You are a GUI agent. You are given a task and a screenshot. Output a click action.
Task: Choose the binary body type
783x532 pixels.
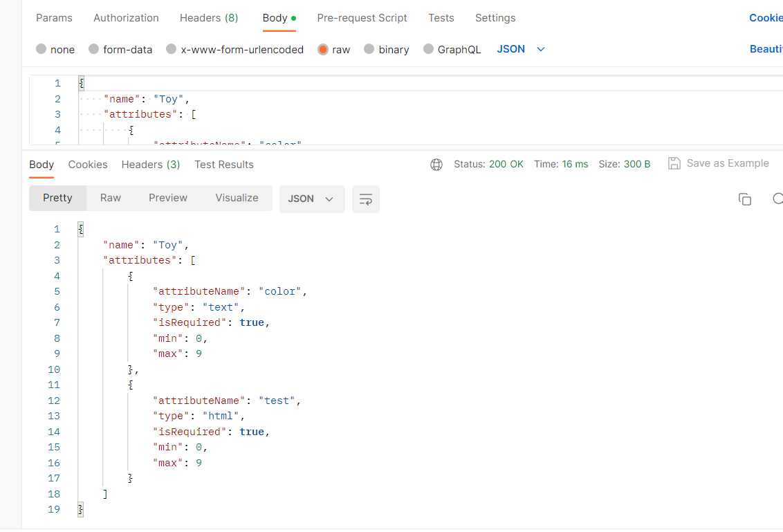[x=387, y=49]
